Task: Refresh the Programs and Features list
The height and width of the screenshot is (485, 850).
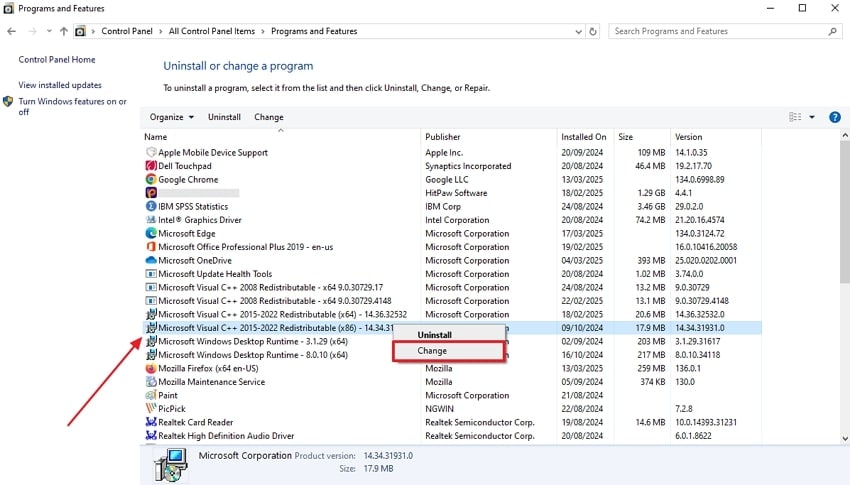Action: 593,31
